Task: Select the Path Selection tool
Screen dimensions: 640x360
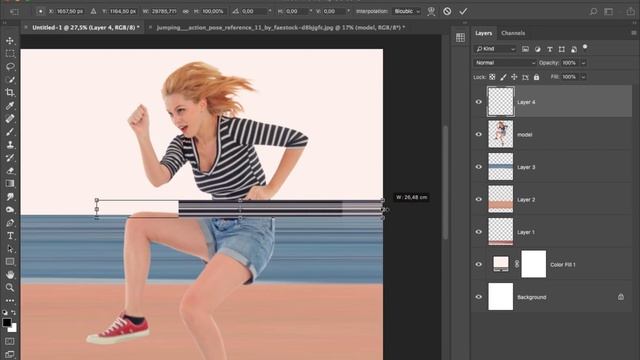Action: pyautogui.click(x=10, y=249)
